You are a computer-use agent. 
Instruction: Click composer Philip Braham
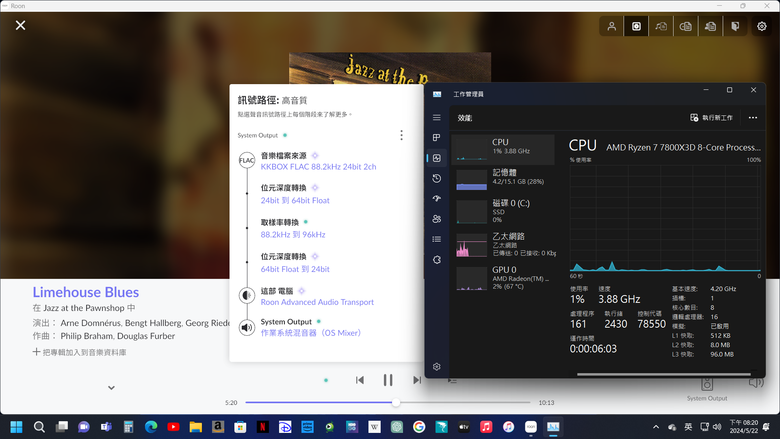click(87, 336)
